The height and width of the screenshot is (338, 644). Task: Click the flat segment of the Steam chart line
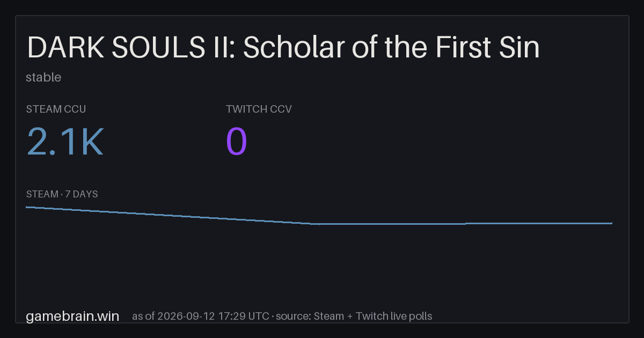point(464,224)
